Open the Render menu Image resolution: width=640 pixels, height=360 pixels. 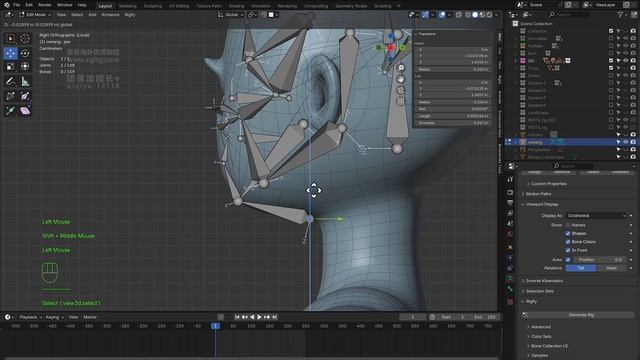pyautogui.click(x=44, y=5)
